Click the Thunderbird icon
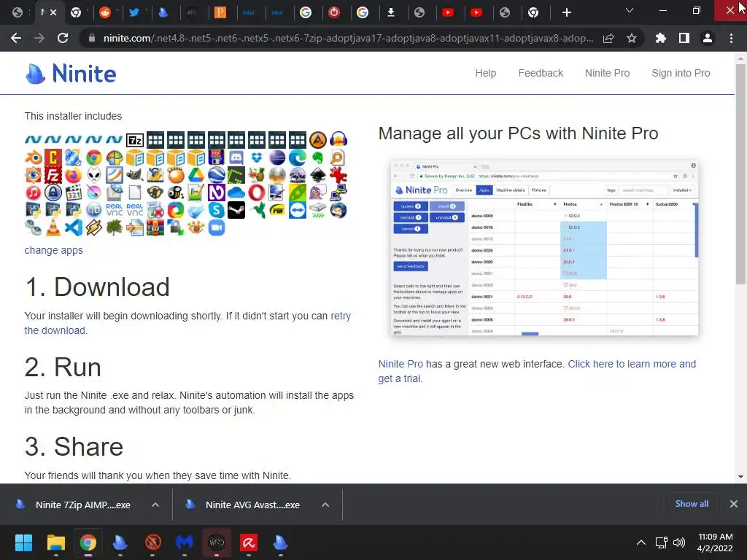Image resolution: width=747 pixels, height=560 pixels. coord(338,210)
